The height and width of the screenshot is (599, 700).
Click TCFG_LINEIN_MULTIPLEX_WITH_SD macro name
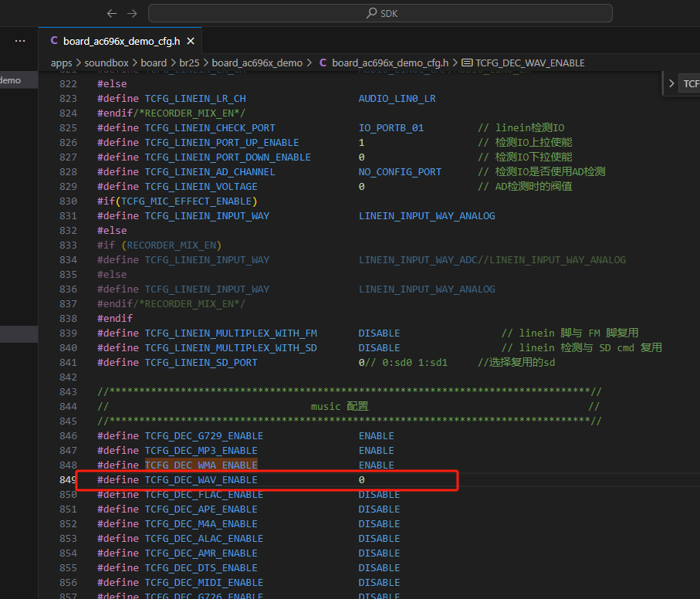(x=231, y=347)
